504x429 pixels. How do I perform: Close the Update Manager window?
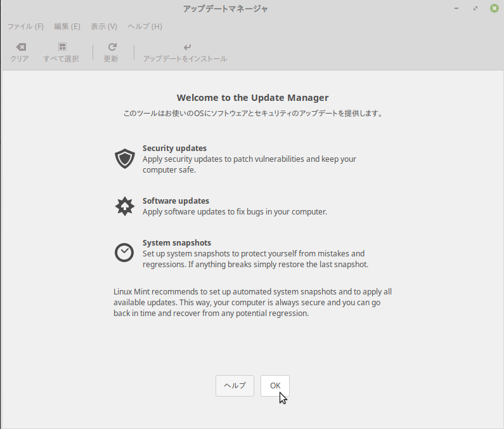tap(494, 8)
